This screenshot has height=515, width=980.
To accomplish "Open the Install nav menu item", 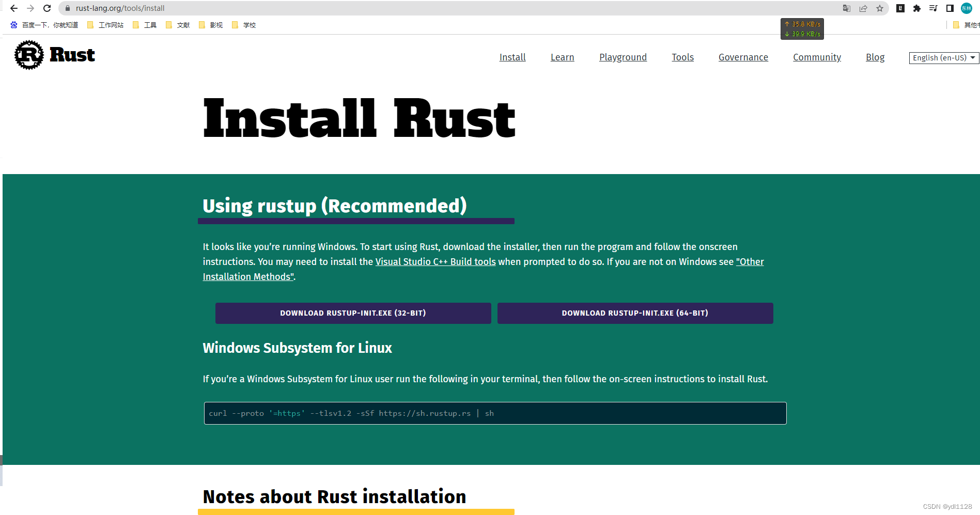I will (x=512, y=57).
